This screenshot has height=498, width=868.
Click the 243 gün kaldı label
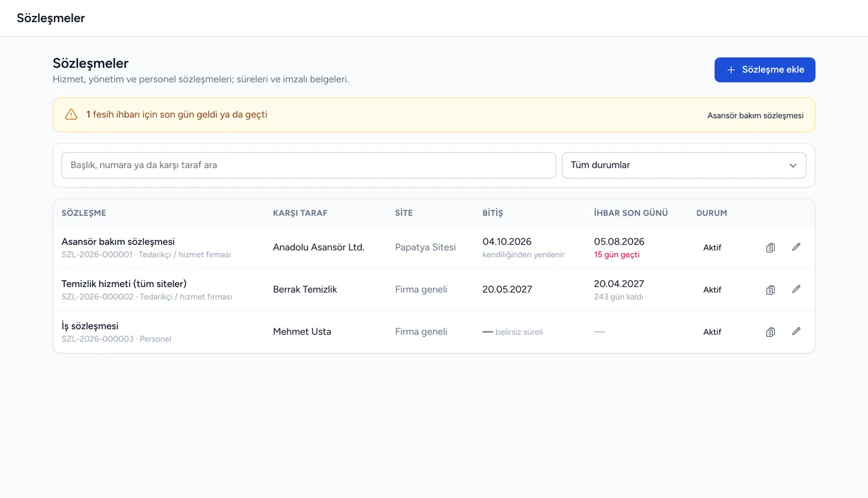pyautogui.click(x=619, y=297)
